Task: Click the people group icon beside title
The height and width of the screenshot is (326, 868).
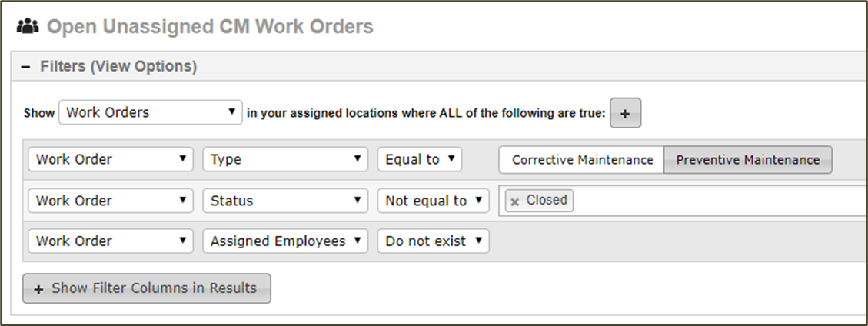Action: [x=28, y=26]
